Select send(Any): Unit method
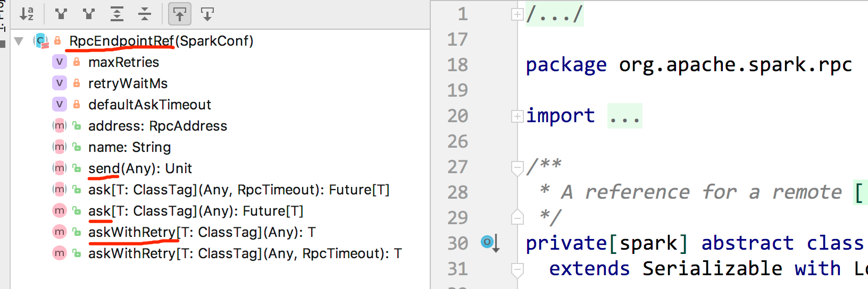868x289 pixels. 140,168
